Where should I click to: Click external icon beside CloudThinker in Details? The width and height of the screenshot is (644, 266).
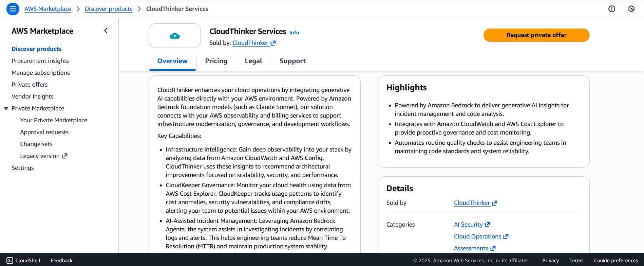coord(495,203)
